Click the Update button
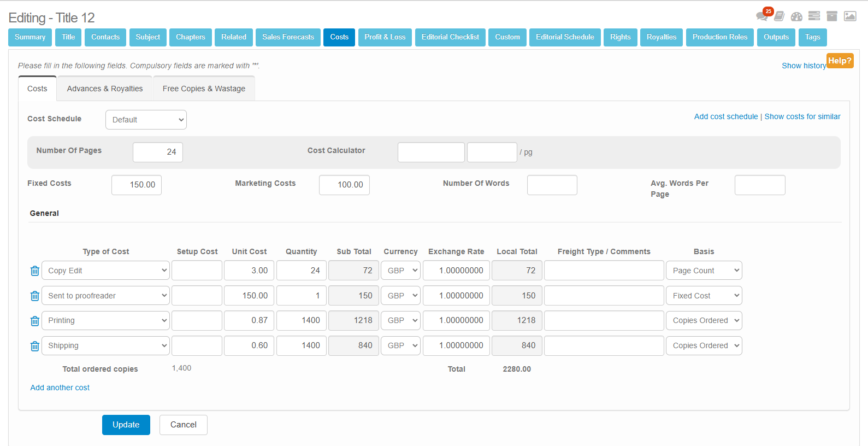The image size is (868, 446). (126, 425)
